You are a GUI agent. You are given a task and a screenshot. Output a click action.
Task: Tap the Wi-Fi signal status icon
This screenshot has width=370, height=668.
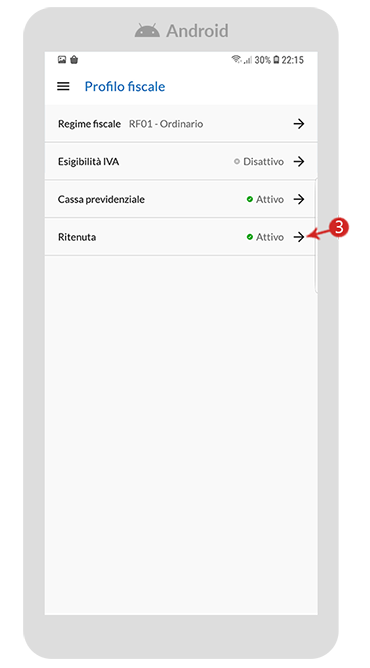(236, 60)
